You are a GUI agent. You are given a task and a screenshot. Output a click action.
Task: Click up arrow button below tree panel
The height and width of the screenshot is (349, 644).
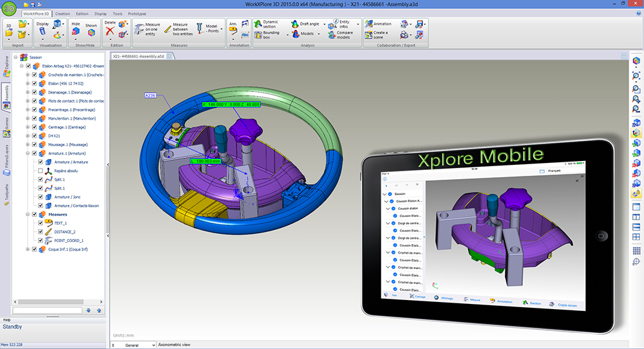[x=99, y=311]
